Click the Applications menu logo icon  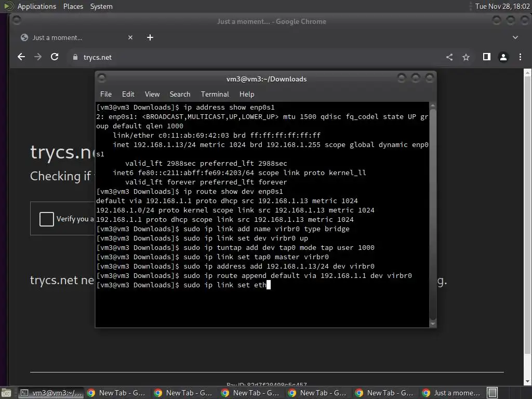(x=9, y=6)
